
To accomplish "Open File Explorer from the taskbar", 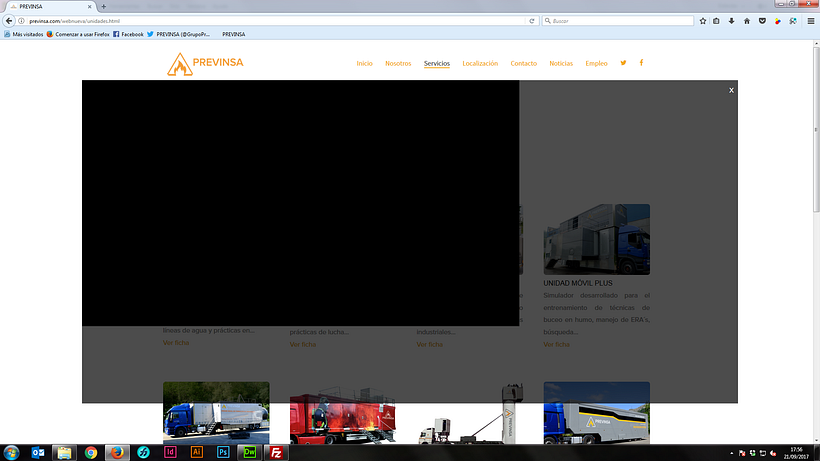I will point(64,453).
